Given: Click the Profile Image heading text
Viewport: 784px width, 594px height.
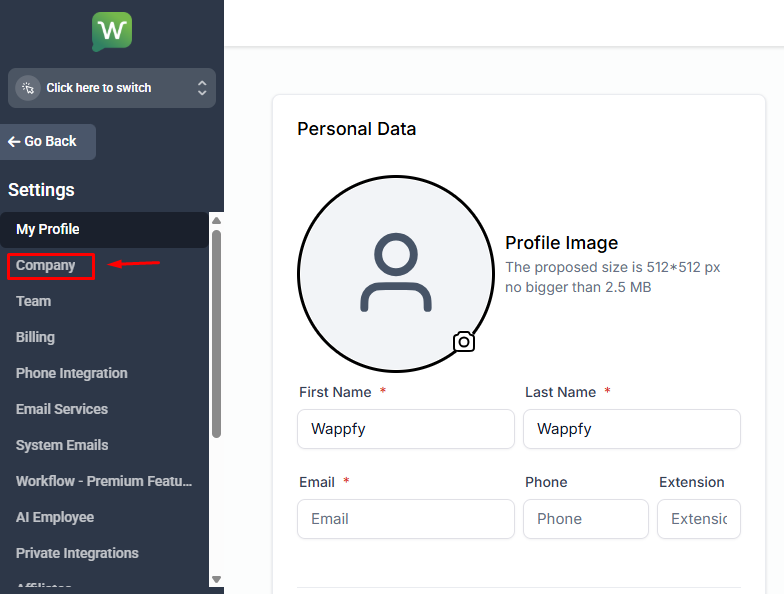Looking at the screenshot, I should [x=562, y=243].
